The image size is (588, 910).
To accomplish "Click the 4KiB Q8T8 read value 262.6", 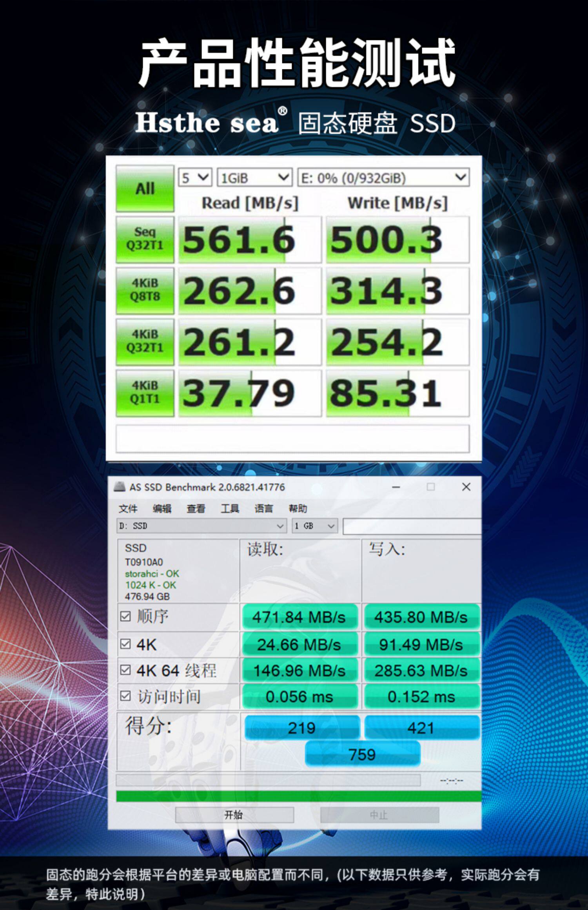I will click(x=250, y=290).
